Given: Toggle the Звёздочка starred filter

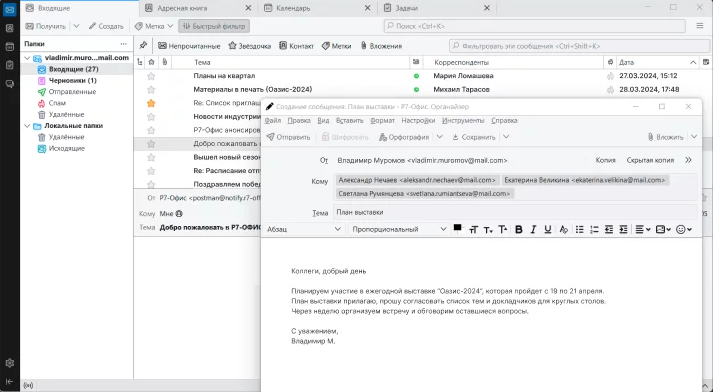Looking at the screenshot, I should (x=250, y=46).
